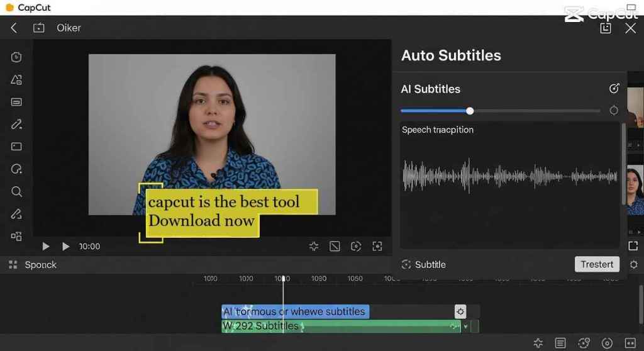Open the layout blocks icon in sidebar
Screen dimensions: 644x351
pos(16,237)
